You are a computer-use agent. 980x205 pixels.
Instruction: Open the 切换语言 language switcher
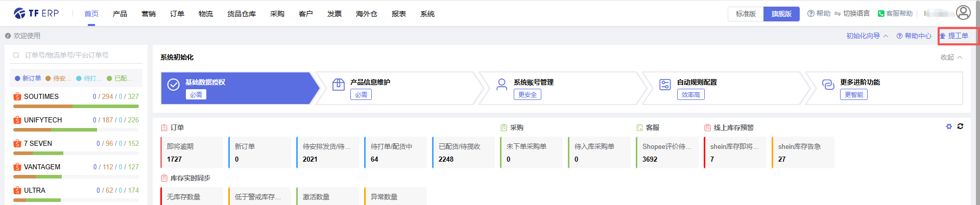[852, 14]
